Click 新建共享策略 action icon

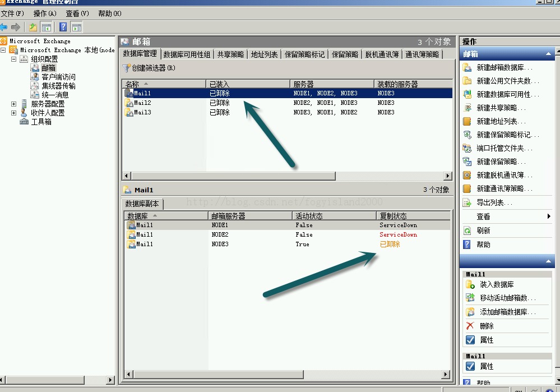[467, 108]
